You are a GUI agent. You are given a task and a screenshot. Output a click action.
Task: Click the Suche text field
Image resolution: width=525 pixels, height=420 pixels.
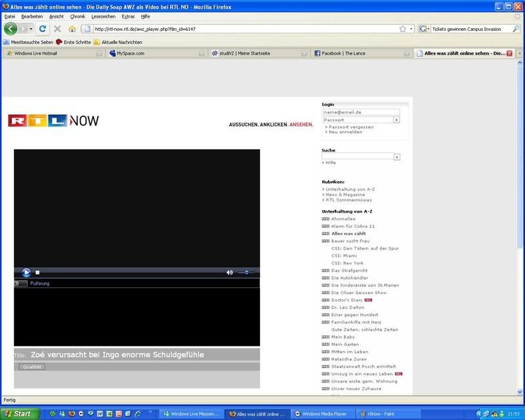(358, 156)
